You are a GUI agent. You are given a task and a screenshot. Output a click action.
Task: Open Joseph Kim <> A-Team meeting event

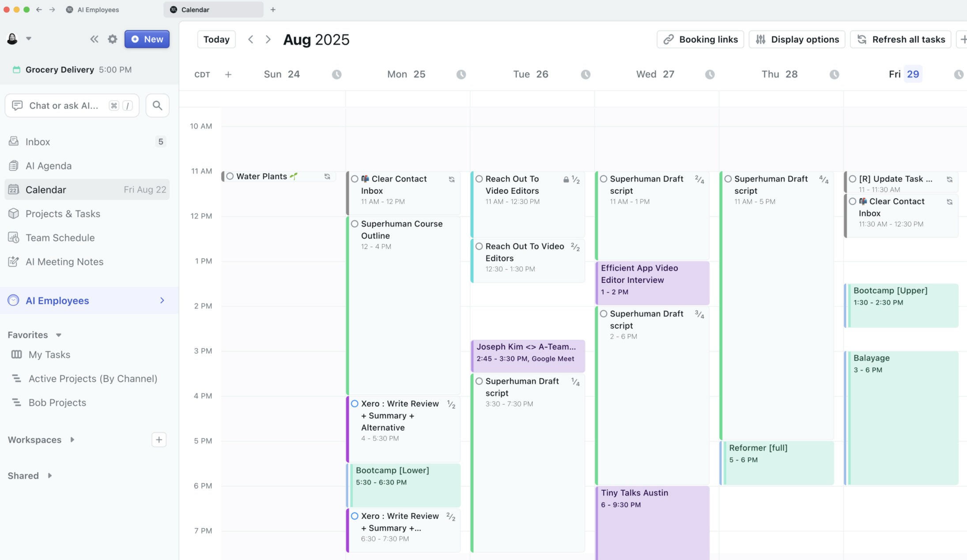(x=528, y=356)
